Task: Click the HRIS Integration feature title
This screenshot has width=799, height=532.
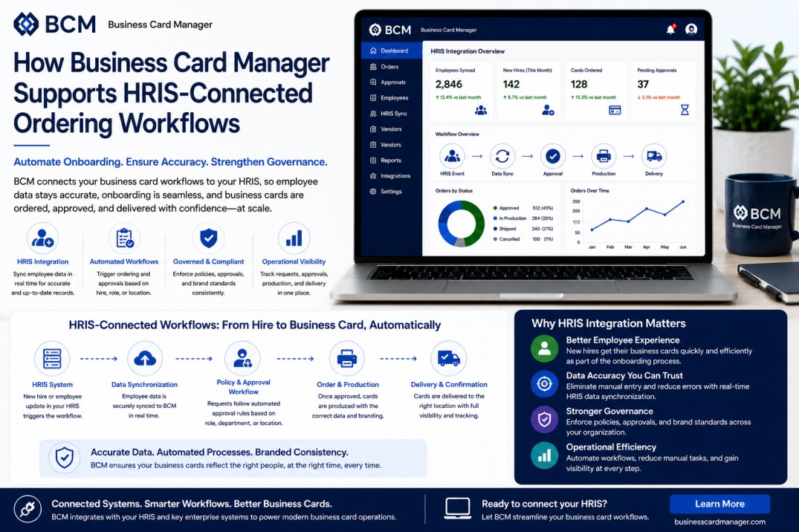Action: (x=43, y=262)
